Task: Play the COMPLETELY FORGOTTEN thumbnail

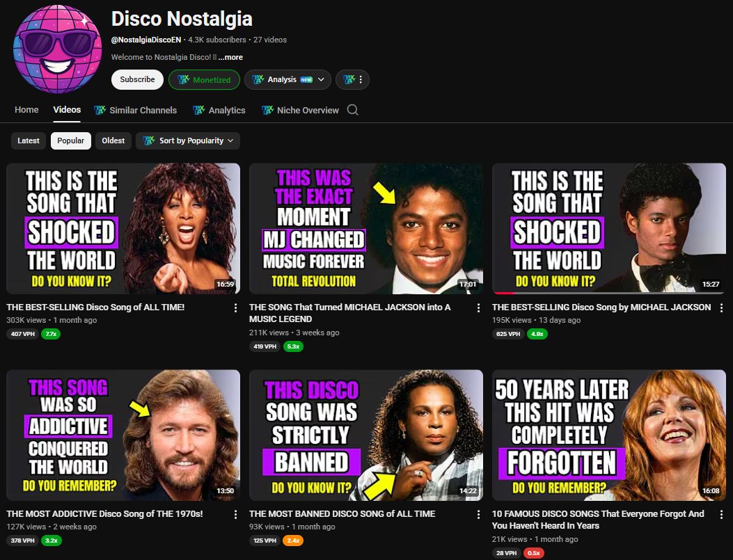Action: [609, 435]
